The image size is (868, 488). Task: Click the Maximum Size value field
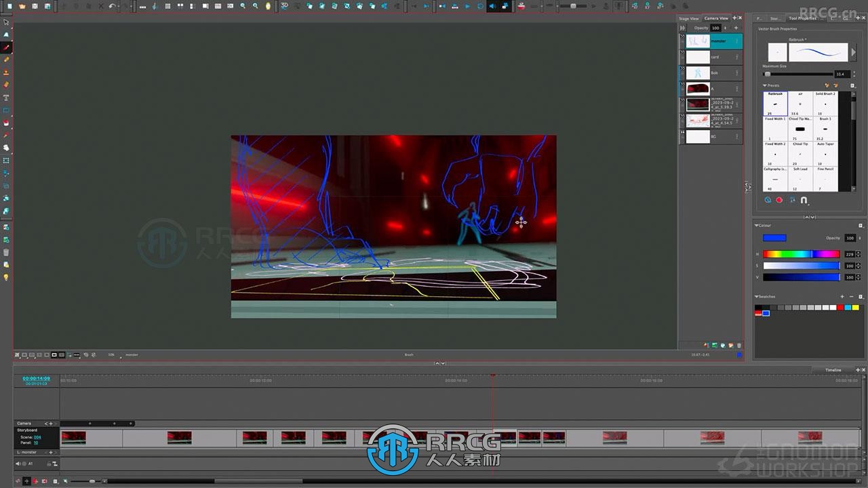[x=842, y=74]
